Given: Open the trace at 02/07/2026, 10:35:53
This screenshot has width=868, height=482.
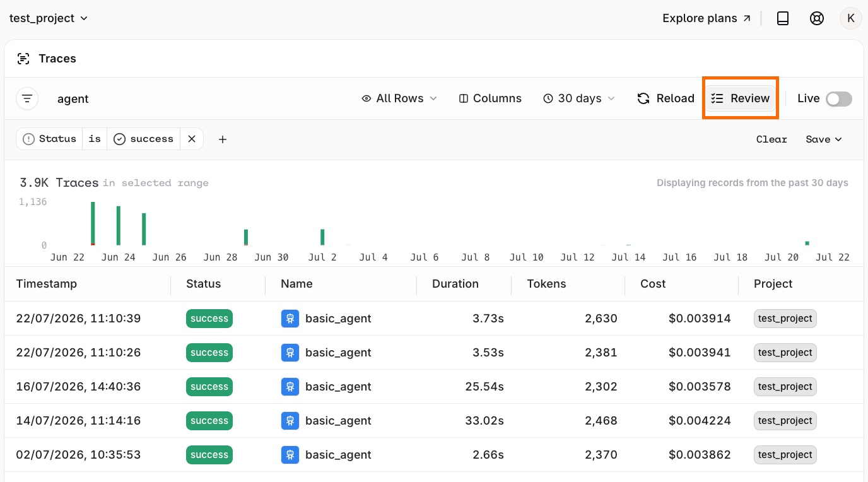Looking at the screenshot, I should [433, 455].
